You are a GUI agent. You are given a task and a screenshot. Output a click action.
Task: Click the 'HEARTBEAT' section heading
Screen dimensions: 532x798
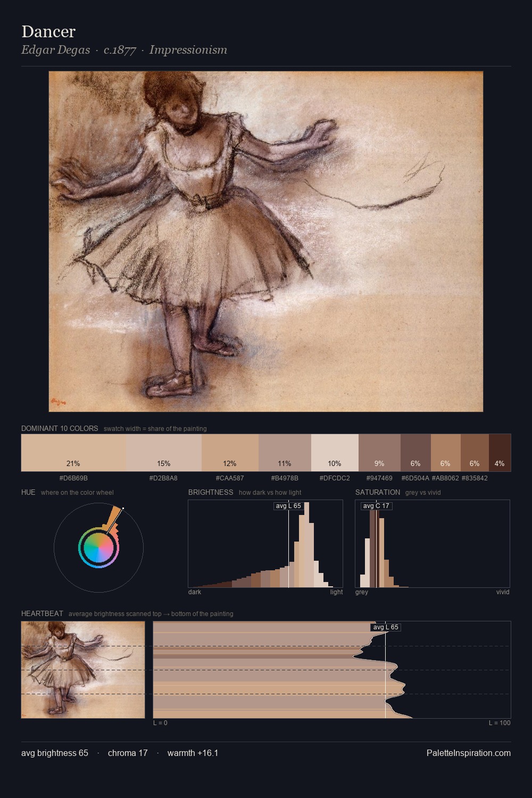pyautogui.click(x=42, y=613)
